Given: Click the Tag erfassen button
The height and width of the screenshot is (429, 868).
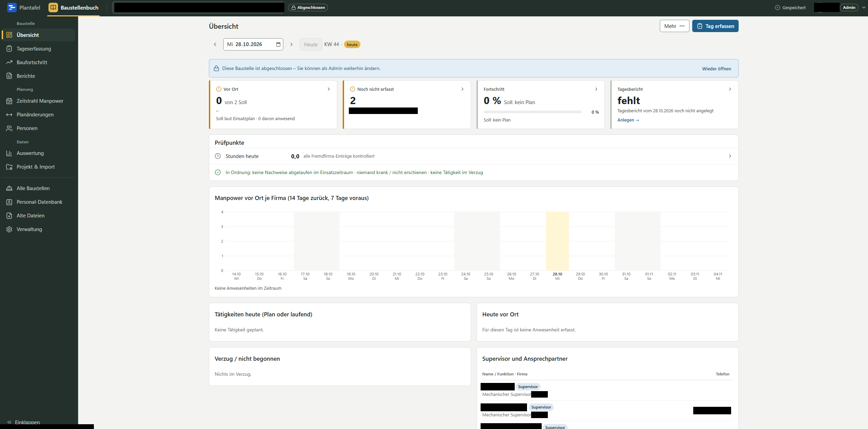Looking at the screenshot, I should (715, 26).
